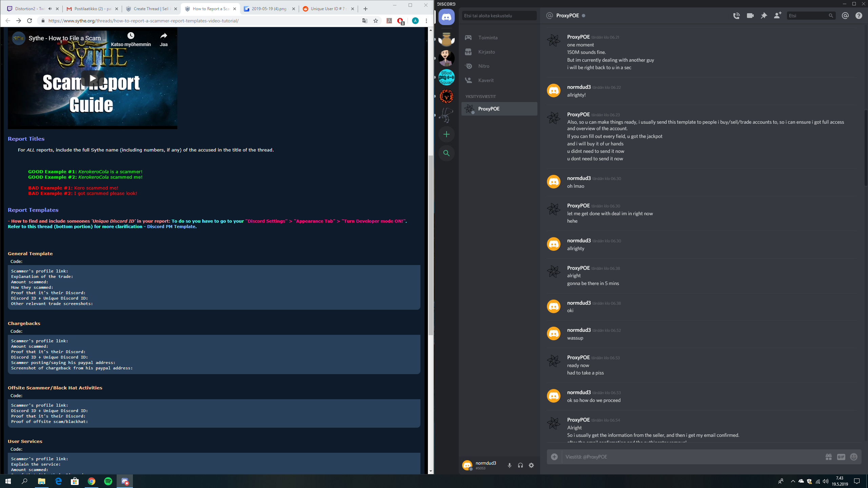868x488 pixels.
Task: Deafen headphones in Discord user panel
Action: 520,465
